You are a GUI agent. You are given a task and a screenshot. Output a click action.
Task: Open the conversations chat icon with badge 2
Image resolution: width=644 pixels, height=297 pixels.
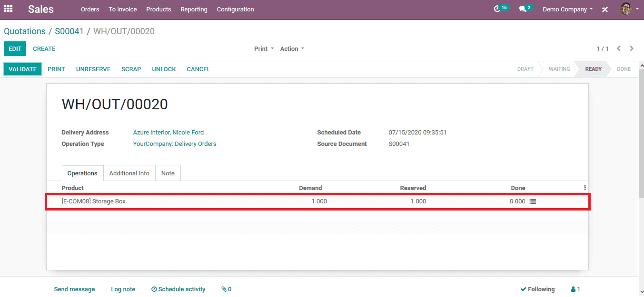click(x=525, y=9)
